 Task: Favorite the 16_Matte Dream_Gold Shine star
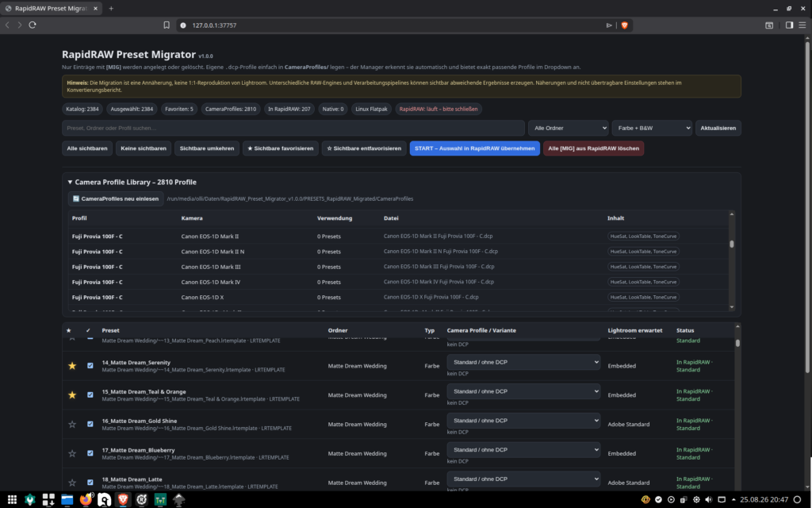[x=72, y=424]
